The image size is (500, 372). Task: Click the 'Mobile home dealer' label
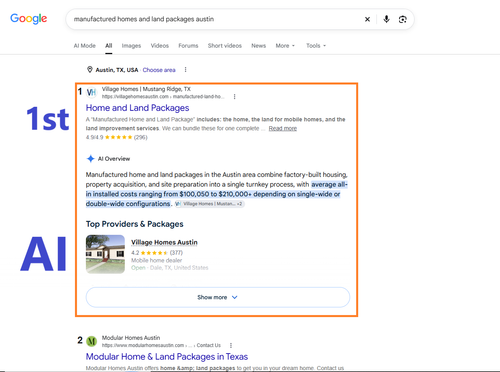[x=157, y=260]
